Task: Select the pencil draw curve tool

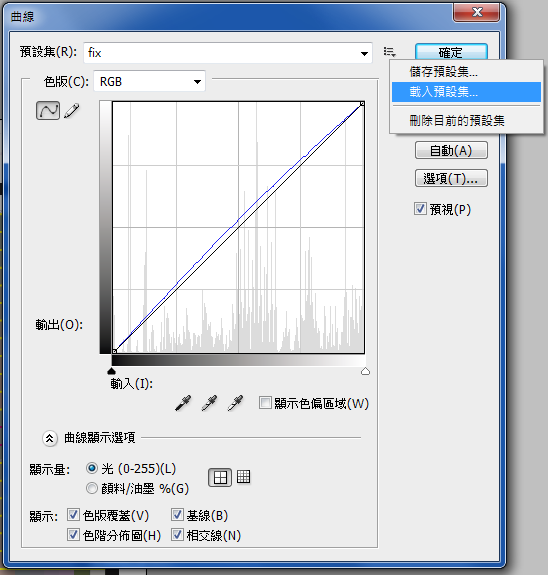Action: 72,110
